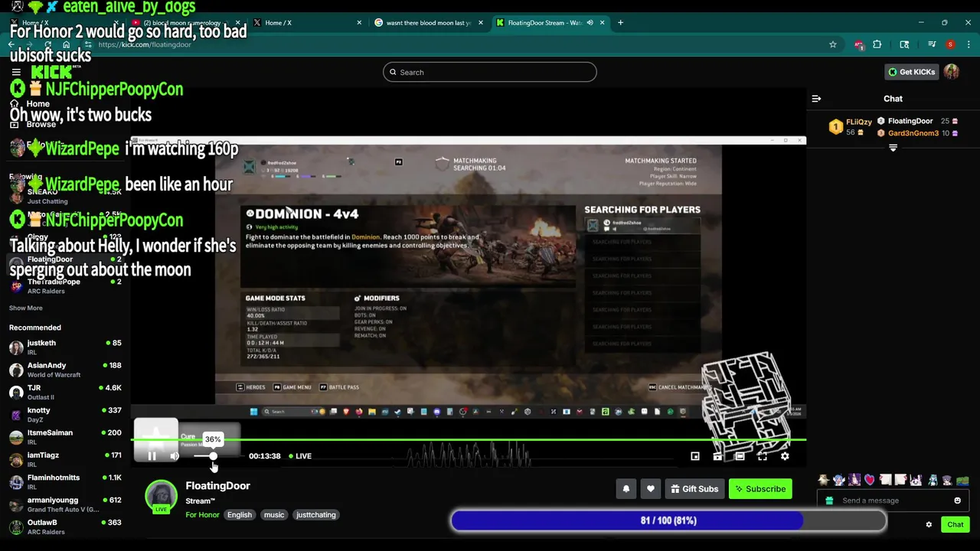This screenshot has width=980, height=551.
Task: Pause the live stream video
Action: tap(152, 456)
